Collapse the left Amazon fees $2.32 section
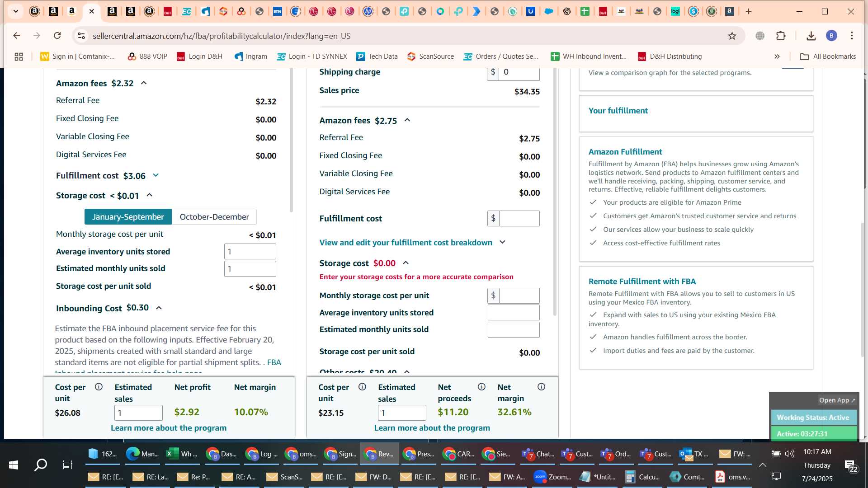 [144, 83]
